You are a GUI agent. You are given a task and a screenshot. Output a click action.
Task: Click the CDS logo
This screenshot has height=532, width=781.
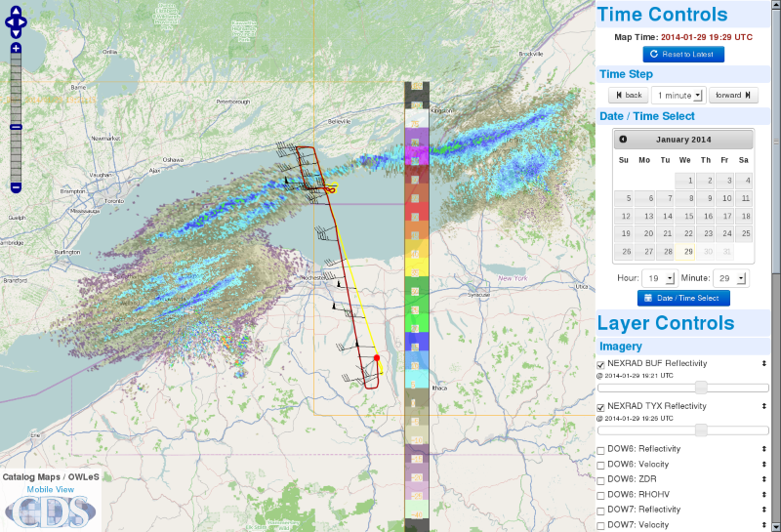pos(51,511)
